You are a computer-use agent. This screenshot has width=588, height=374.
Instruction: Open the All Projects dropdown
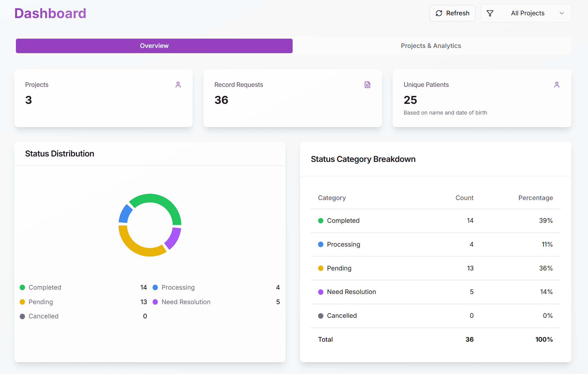(x=527, y=13)
